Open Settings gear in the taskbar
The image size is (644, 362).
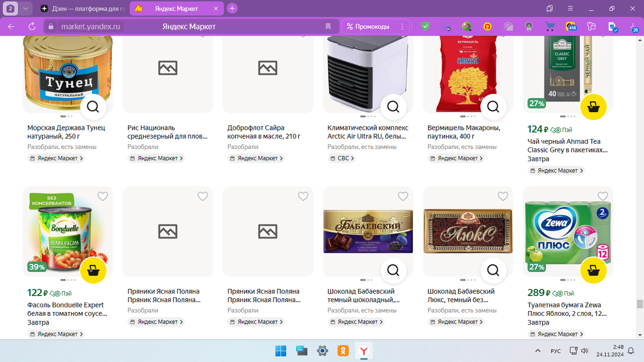pyautogui.click(x=323, y=351)
